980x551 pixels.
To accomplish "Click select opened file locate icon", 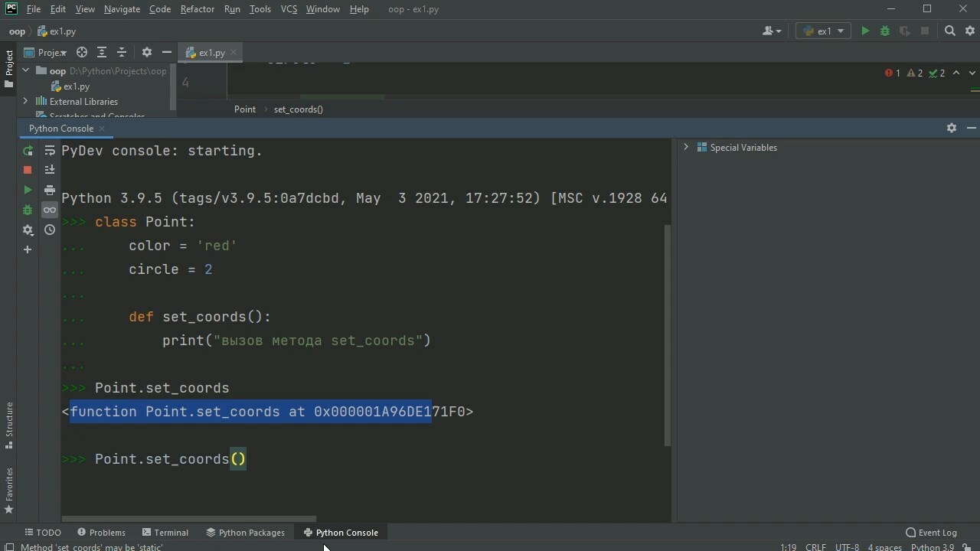I will click(x=82, y=53).
